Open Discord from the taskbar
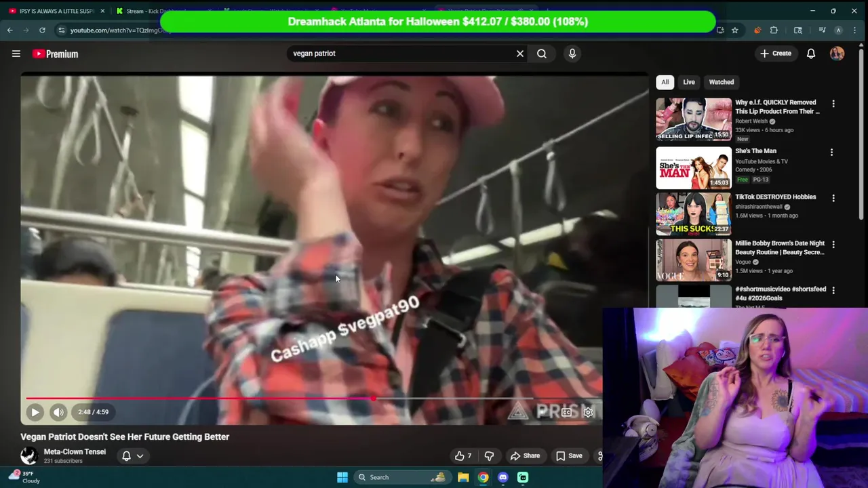The image size is (868, 488). (503, 477)
